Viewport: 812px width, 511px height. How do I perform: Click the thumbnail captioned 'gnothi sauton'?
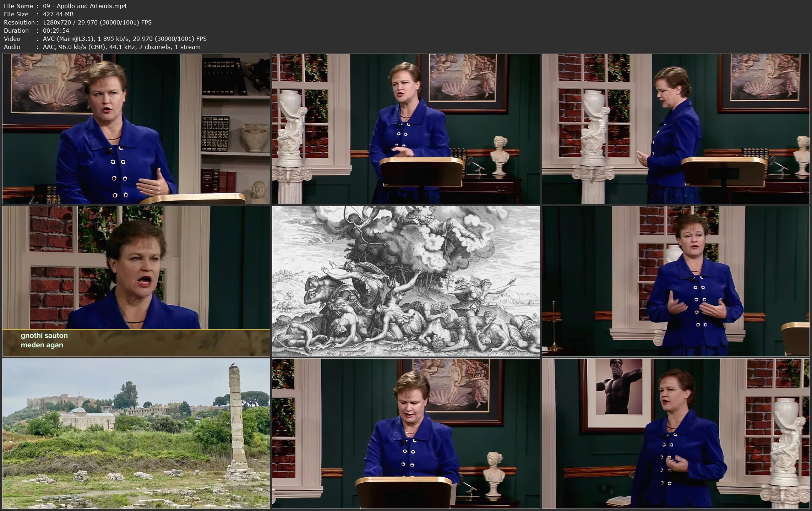tap(136, 281)
